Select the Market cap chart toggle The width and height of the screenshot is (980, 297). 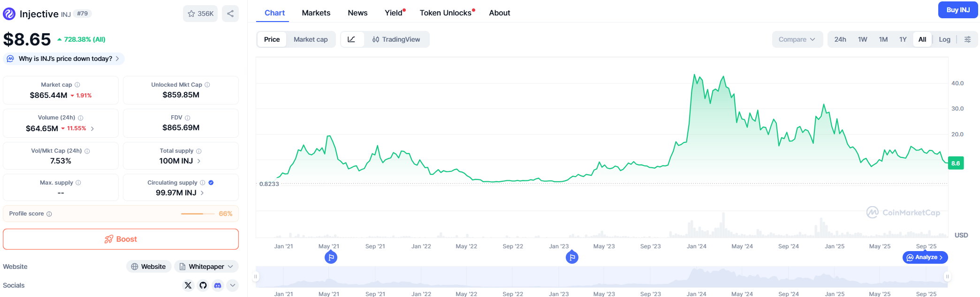point(311,39)
